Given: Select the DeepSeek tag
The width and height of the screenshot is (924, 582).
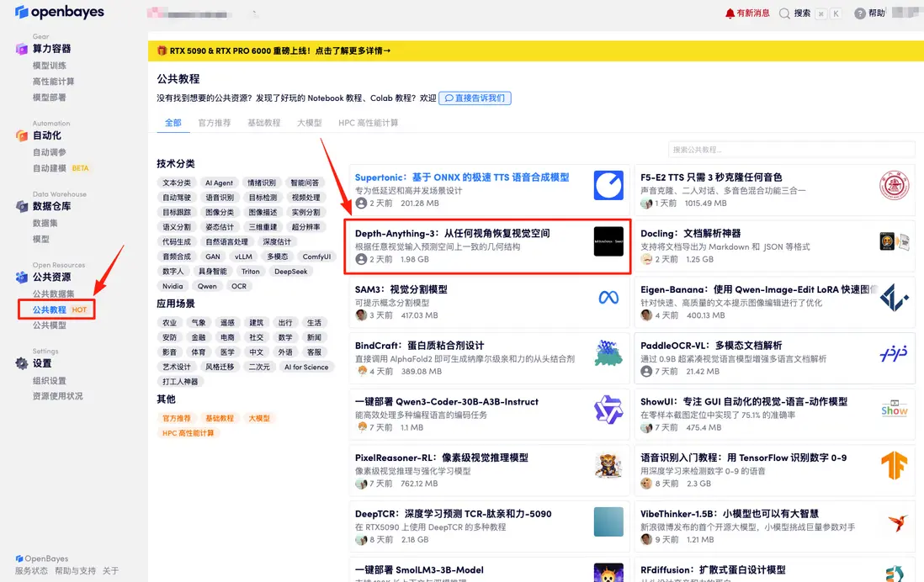Looking at the screenshot, I should (291, 272).
